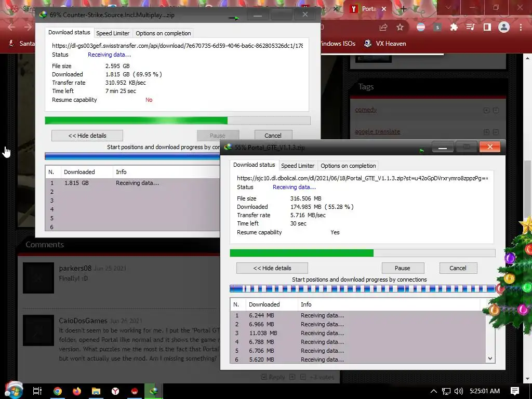Open Options on completion tab in Portal_GTE window
The width and height of the screenshot is (532, 399).
[348, 166]
